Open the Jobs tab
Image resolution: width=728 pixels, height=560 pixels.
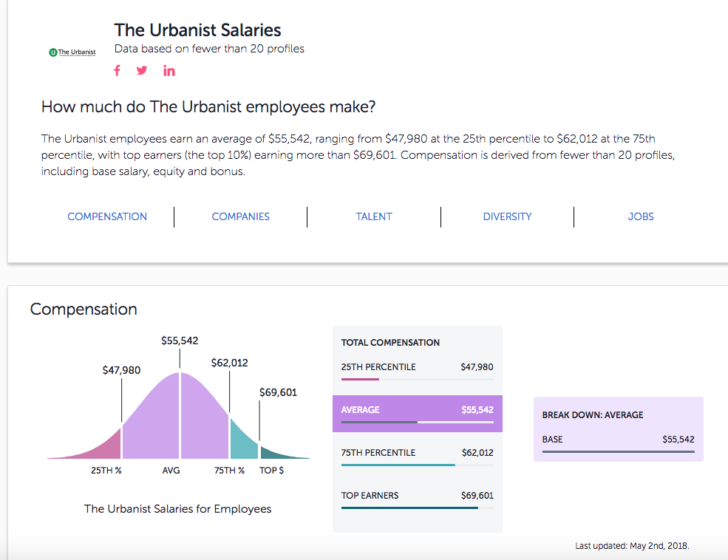[641, 216]
